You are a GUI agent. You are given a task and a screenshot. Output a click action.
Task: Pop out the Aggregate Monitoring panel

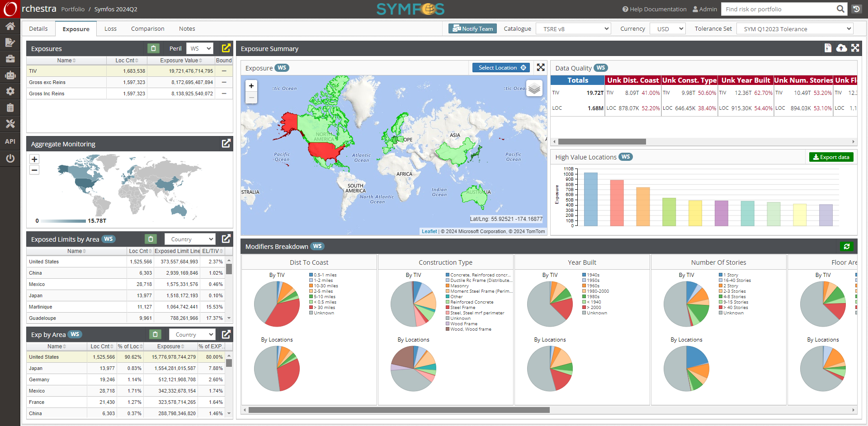tap(226, 144)
